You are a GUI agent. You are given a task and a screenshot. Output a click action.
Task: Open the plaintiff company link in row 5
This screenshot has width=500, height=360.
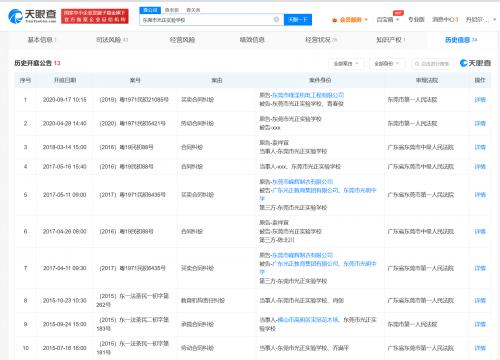pos(302,182)
